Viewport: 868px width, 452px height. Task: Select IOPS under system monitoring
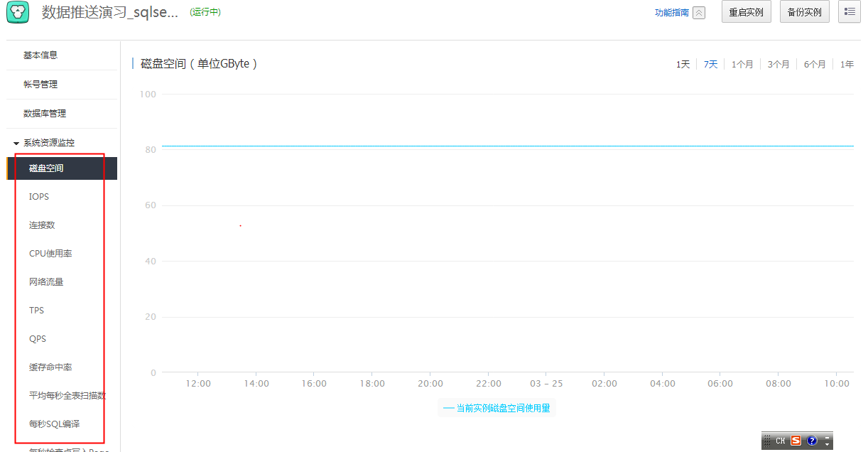point(39,196)
